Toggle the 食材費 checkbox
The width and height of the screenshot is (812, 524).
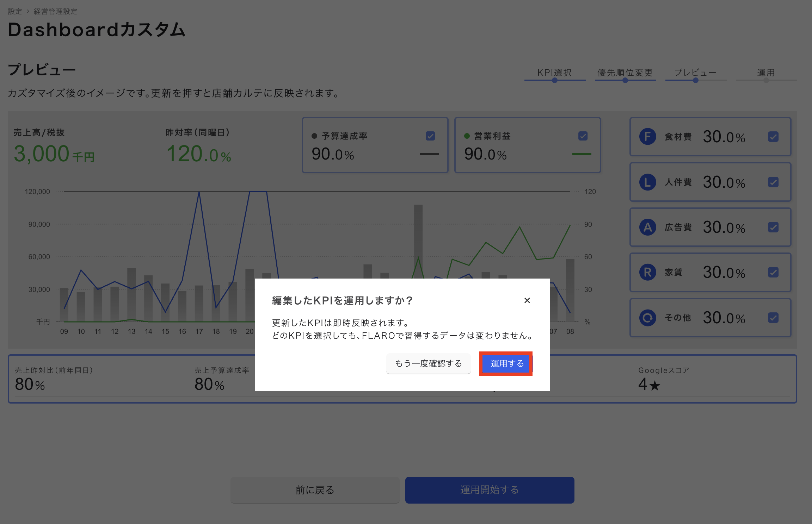773,137
